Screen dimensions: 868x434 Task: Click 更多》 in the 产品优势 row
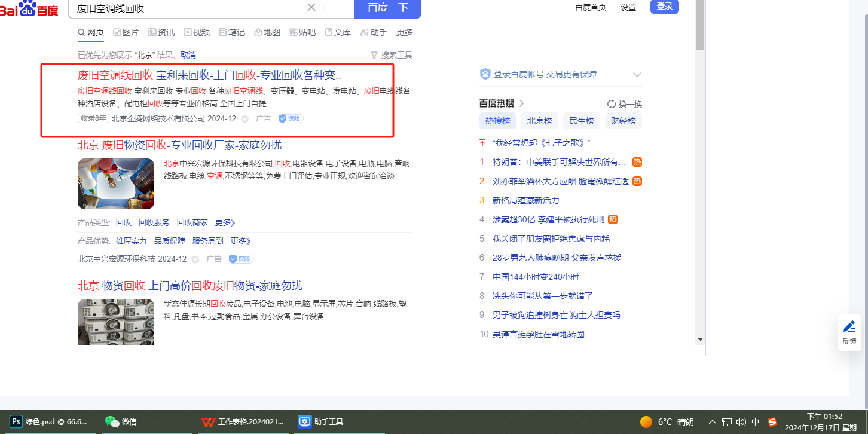pyautogui.click(x=241, y=241)
